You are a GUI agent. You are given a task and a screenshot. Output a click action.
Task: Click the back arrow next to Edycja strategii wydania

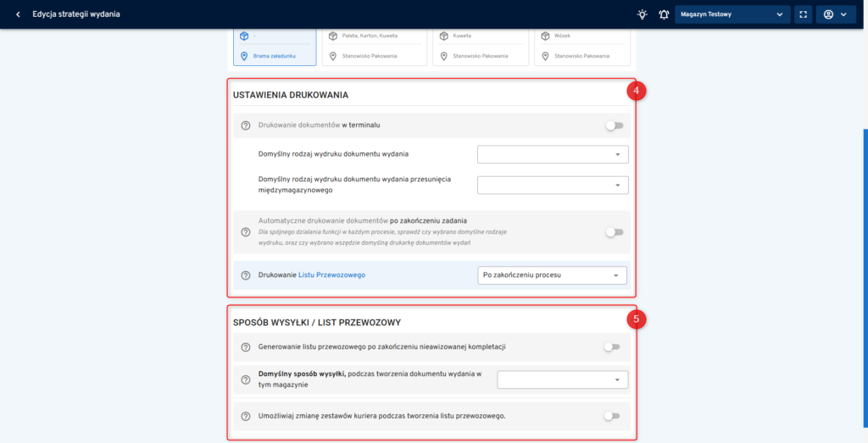tap(18, 14)
